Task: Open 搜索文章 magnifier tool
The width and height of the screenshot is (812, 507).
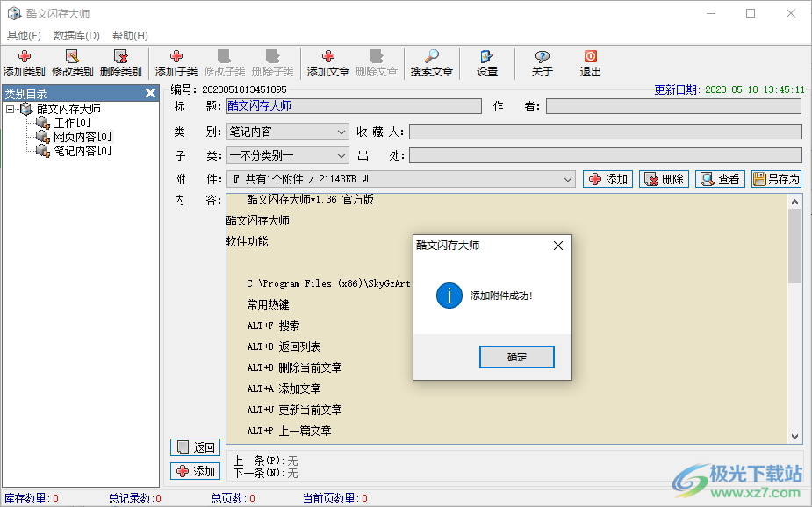Action: 431,63
